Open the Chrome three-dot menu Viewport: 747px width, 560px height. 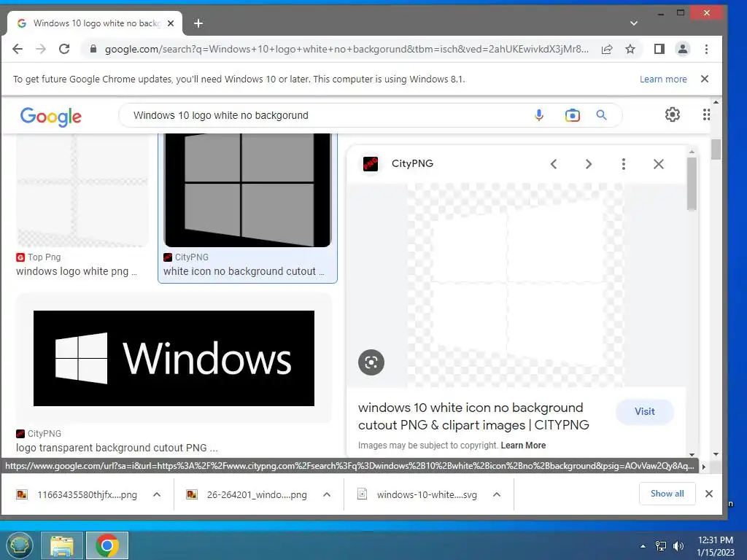coord(706,49)
